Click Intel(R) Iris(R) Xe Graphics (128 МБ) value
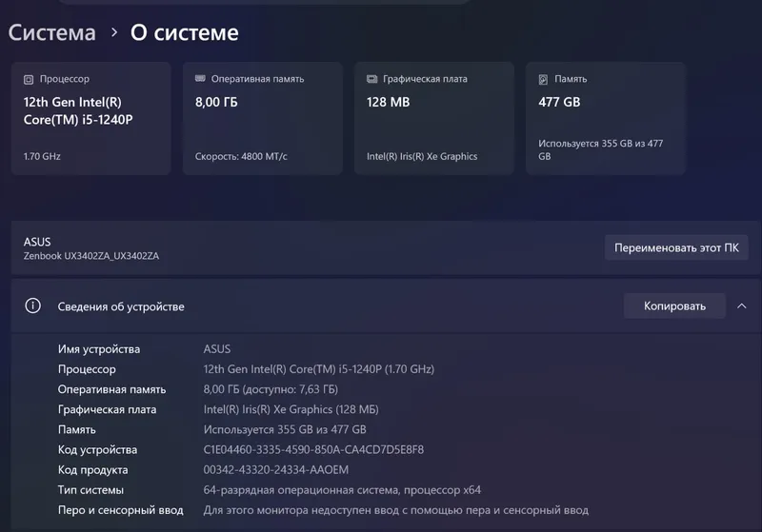This screenshot has width=762, height=532. [291, 409]
